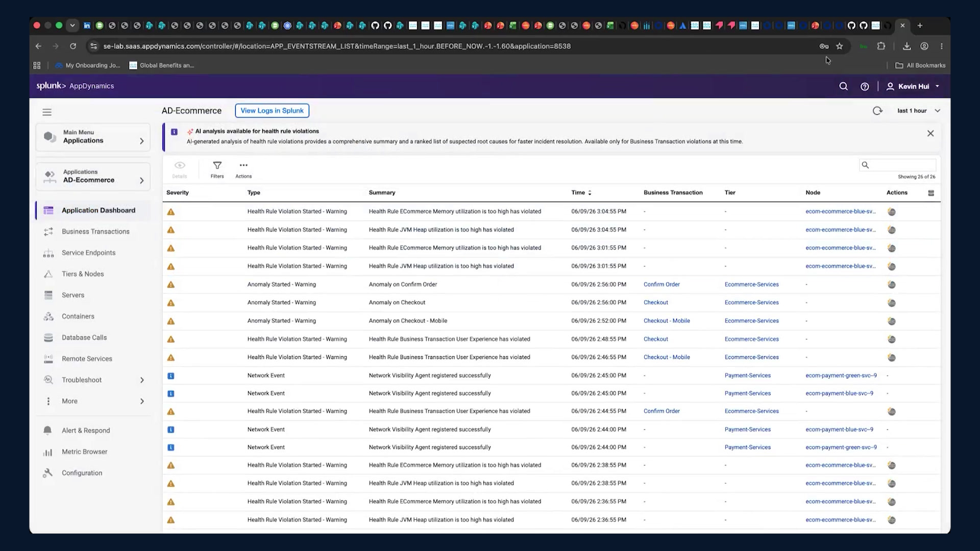Open the Kevin Hui user menu

pos(913,86)
